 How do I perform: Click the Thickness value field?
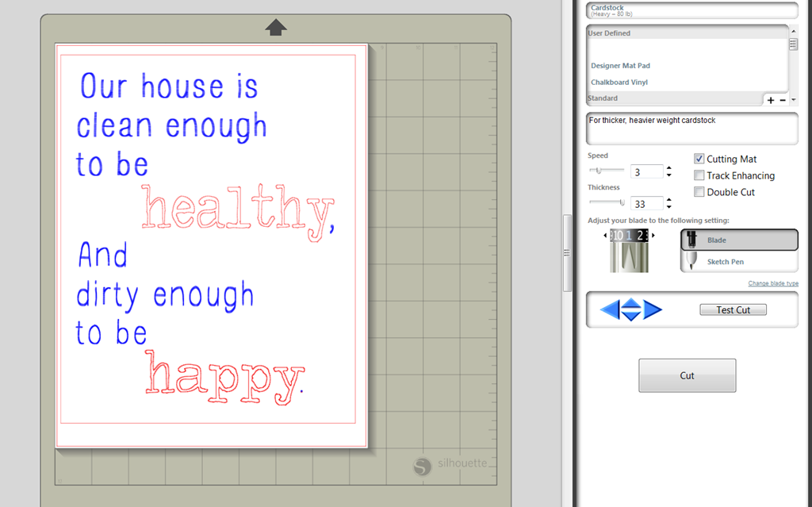coord(647,204)
